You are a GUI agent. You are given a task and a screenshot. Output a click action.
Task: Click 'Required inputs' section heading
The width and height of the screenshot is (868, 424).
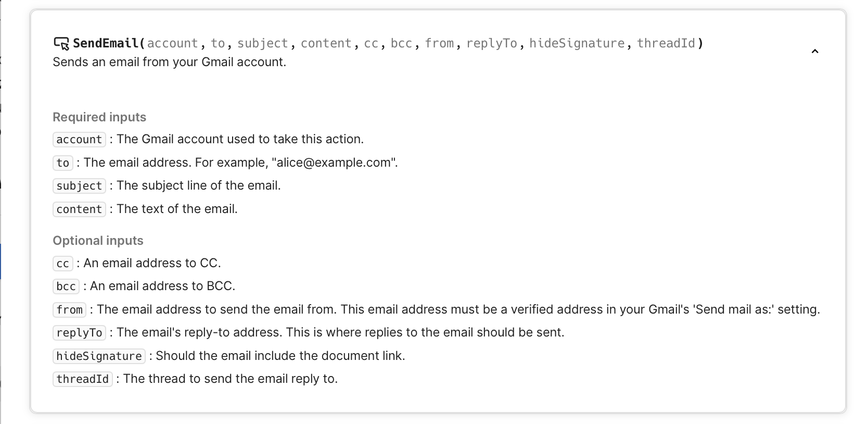99,117
